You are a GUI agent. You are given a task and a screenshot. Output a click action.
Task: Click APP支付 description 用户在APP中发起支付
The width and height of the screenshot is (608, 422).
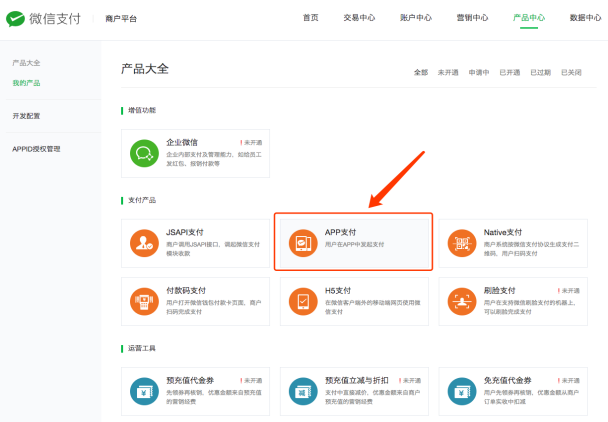click(354, 244)
